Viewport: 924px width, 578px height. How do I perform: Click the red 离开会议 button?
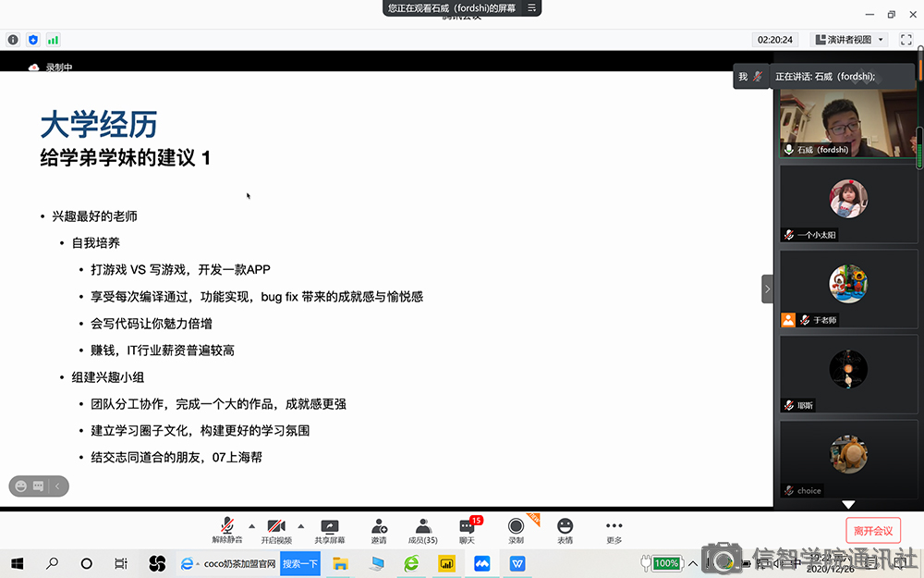(872, 531)
